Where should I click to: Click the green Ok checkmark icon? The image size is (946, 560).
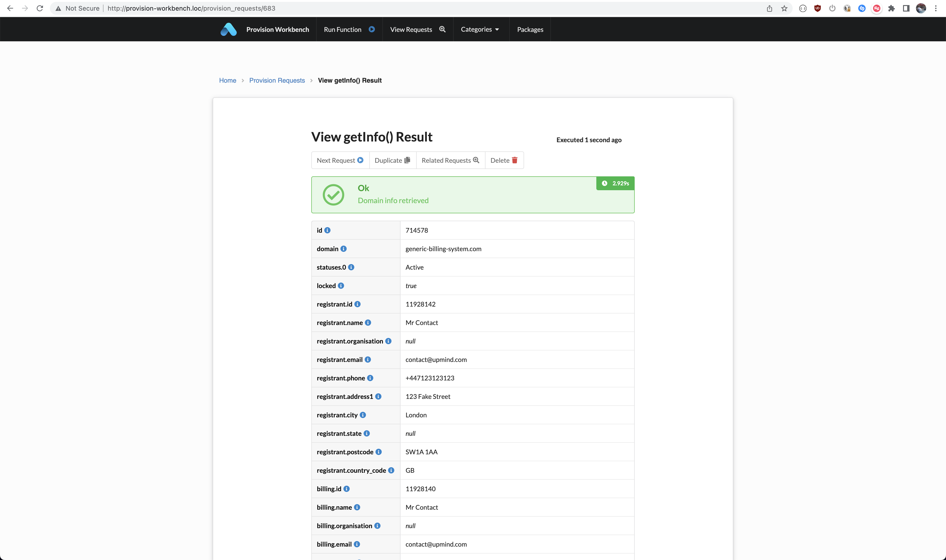(x=333, y=195)
